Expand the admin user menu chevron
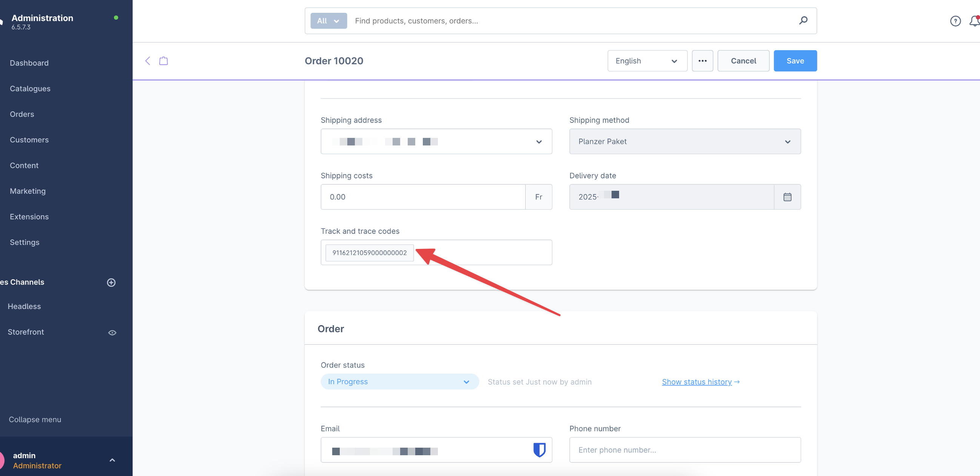This screenshot has height=476, width=980. [x=112, y=460]
